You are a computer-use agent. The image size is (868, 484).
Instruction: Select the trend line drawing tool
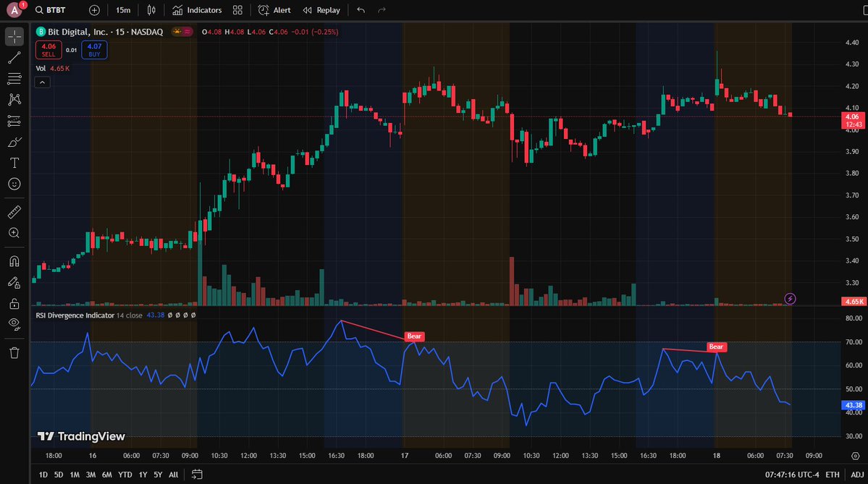point(14,58)
